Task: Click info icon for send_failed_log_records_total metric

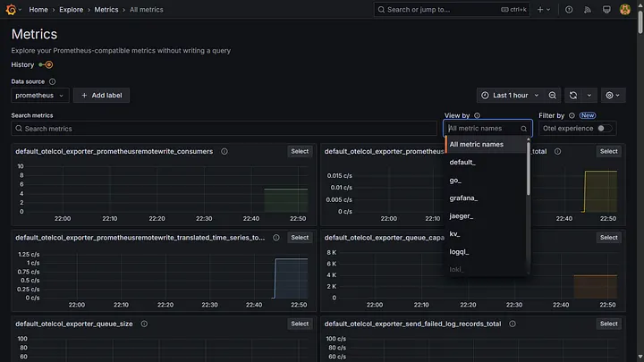Action: pyautogui.click(x=513, y=324)
